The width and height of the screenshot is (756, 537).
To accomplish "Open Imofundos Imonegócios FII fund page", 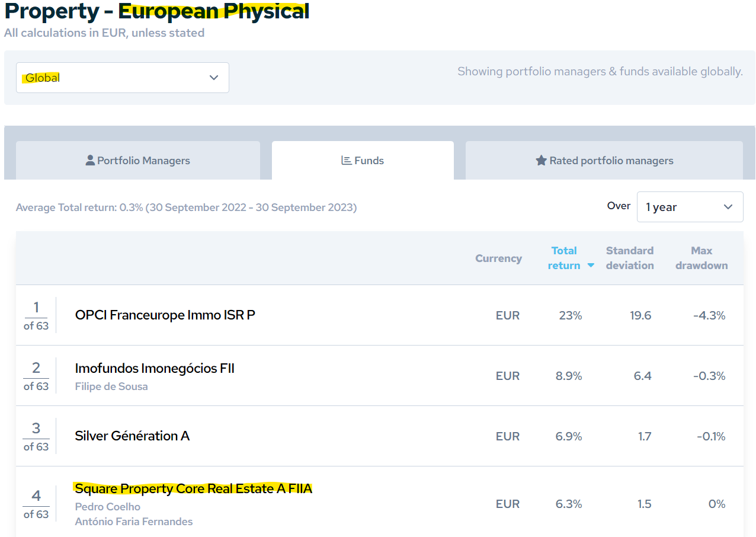I will click(155, 368).
